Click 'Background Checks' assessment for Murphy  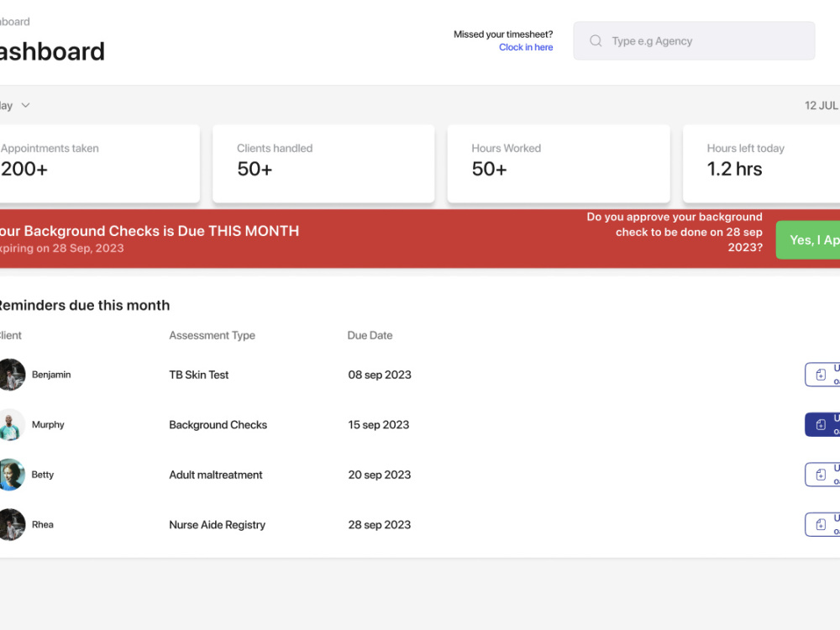[x=218, y=425]
